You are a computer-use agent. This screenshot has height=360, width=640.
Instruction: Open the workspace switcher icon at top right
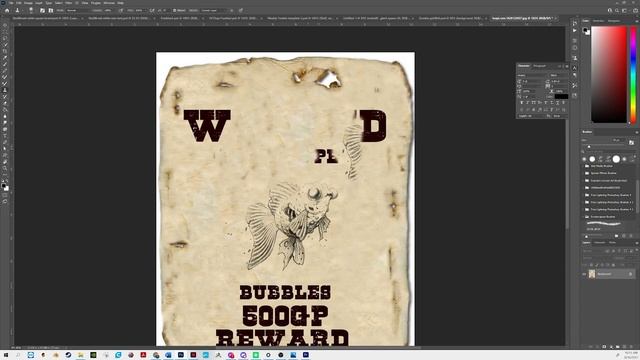click(x=624, y=11)
